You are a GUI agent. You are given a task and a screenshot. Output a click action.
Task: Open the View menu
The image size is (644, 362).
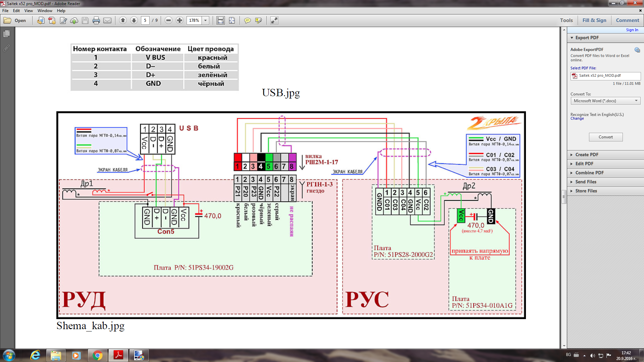point(29,11)
